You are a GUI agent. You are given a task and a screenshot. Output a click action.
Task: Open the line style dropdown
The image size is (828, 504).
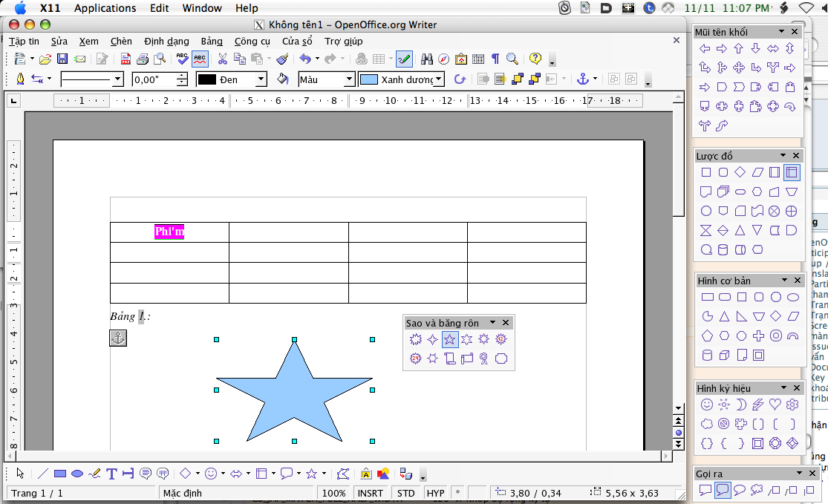(118, 79)
